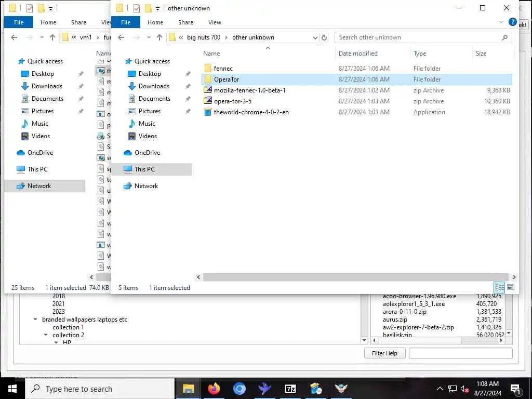
Task: Expand the ribbon chevron in other unknown window
Action: (x=501, y=22)
